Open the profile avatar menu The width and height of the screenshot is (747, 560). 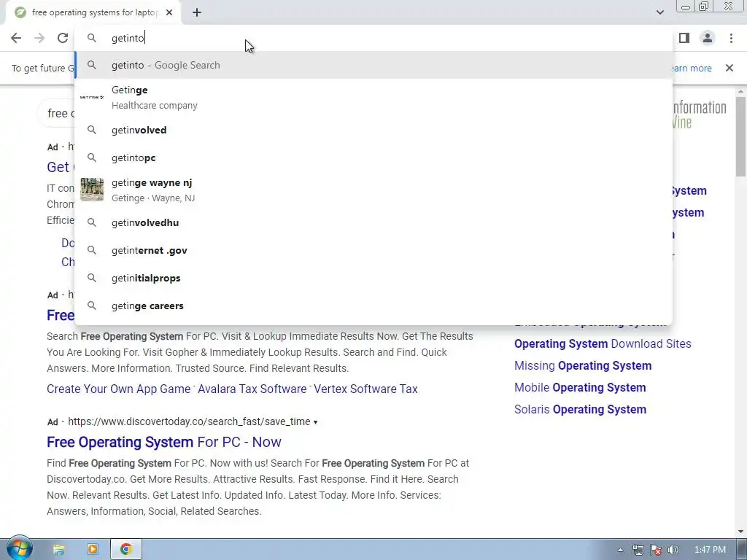[x=708, y=38]
